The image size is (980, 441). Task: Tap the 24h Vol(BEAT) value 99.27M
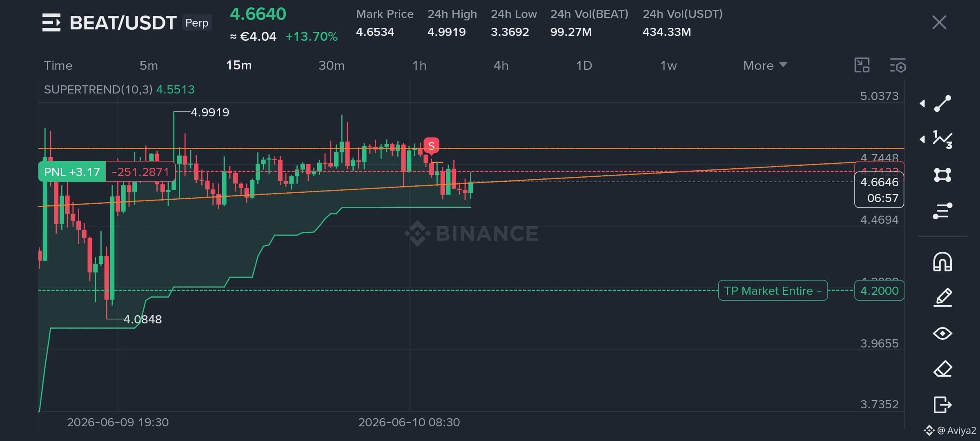[571, 32]
